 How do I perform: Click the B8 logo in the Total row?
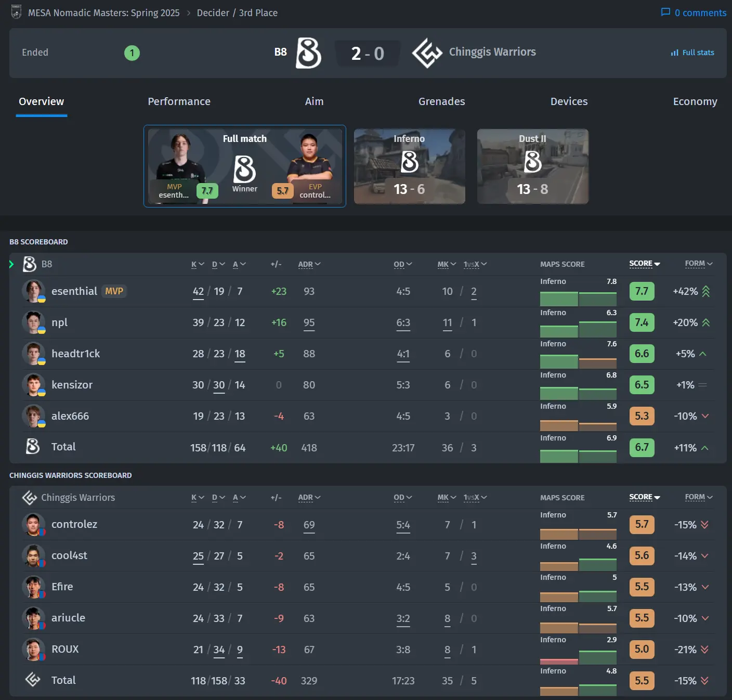[x=33, y=446]
